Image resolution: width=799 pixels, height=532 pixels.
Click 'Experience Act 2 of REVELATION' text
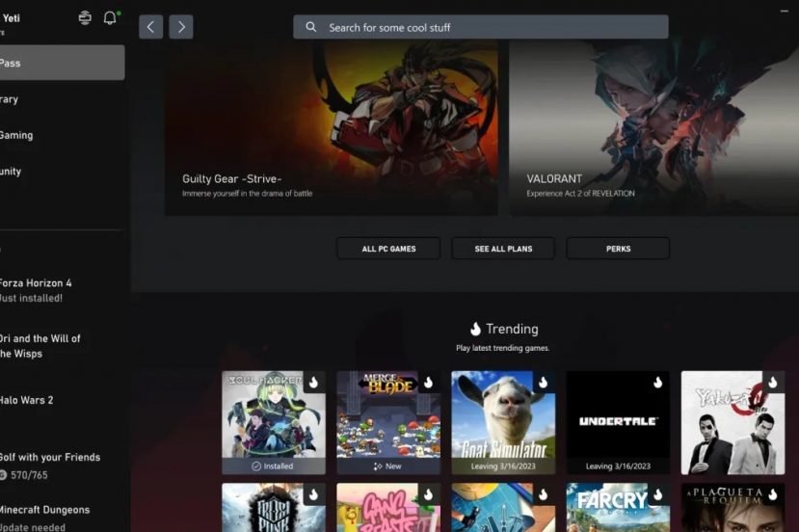coord(580,194)
